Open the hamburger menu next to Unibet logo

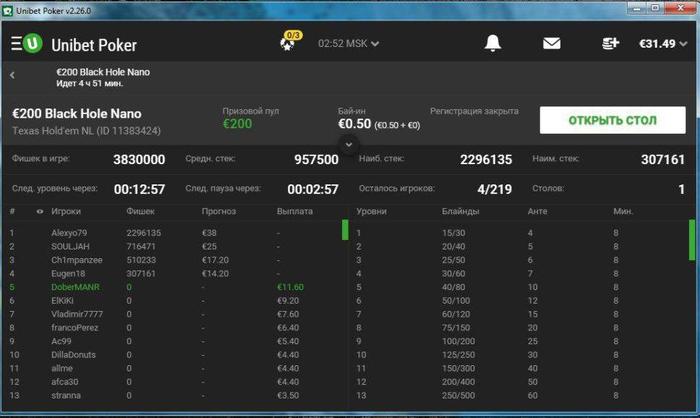[x=17, y=43]
